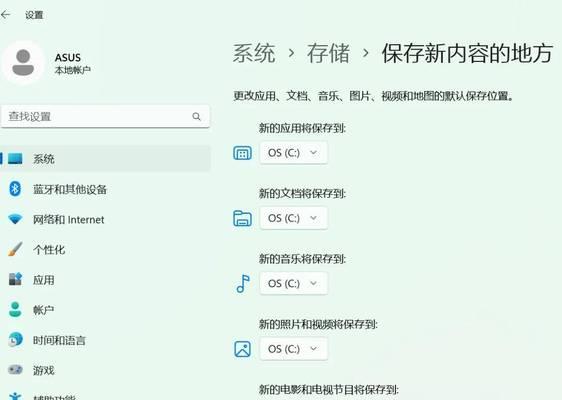
Task: Click the 帐户 person icon
Action: (x=15, y=309)
